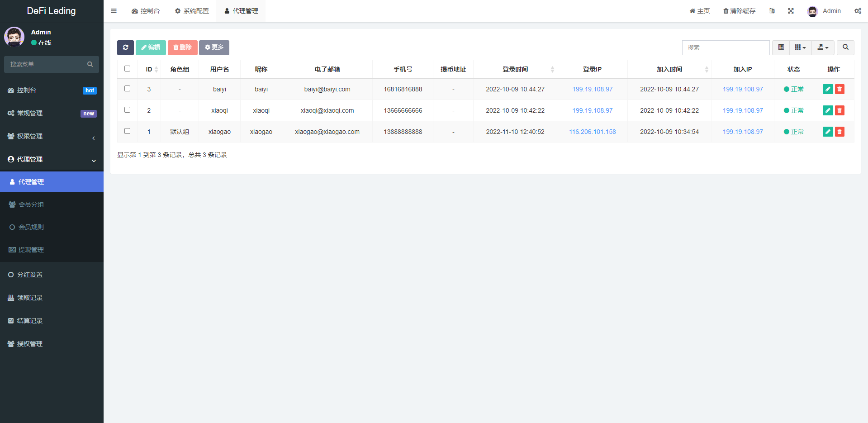Open the settings gears icon at top right
This screenshot has height=423, width=868.
pyautogui.click(x=858, y=10)
